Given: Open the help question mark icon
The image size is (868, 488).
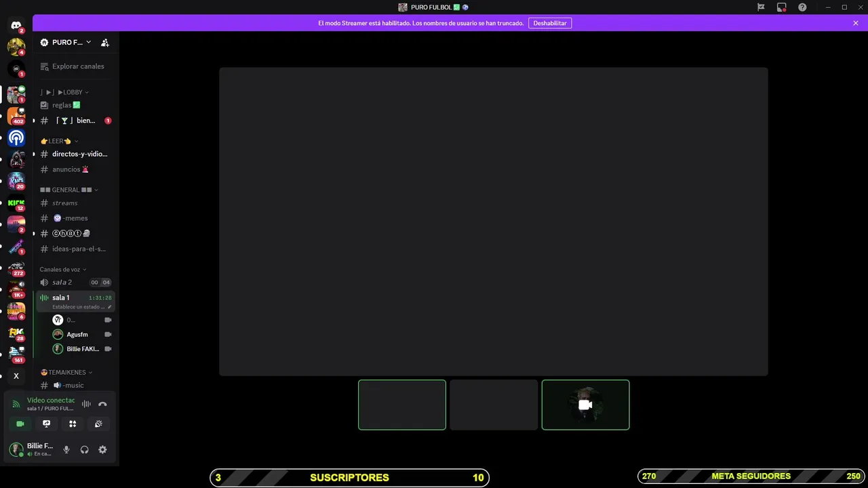Looking at the screenshot, I should (x=803, y=7).
